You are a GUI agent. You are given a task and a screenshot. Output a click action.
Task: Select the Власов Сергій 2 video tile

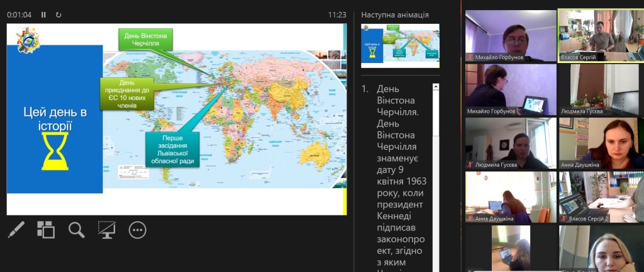click(x=601, y=198)
